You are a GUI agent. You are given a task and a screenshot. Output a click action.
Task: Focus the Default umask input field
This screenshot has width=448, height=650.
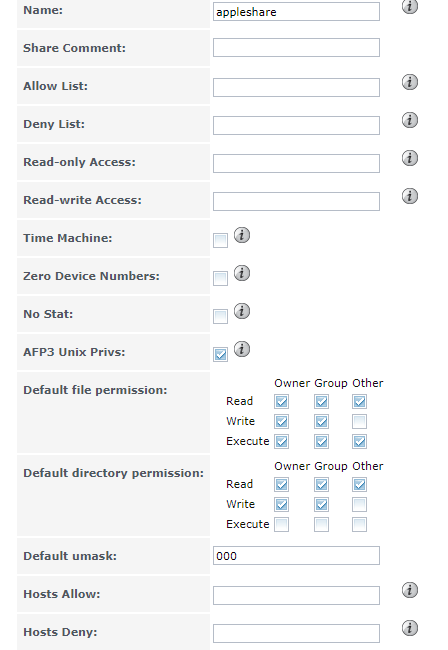(x=296, y=555)
